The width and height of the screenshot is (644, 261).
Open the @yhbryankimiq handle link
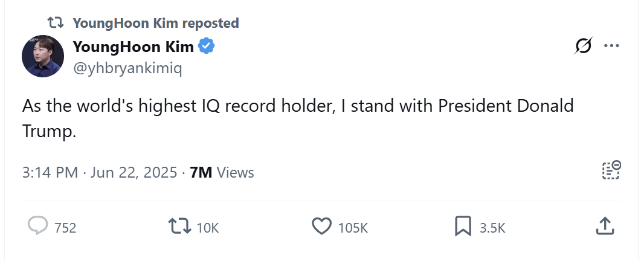(127, 68)
